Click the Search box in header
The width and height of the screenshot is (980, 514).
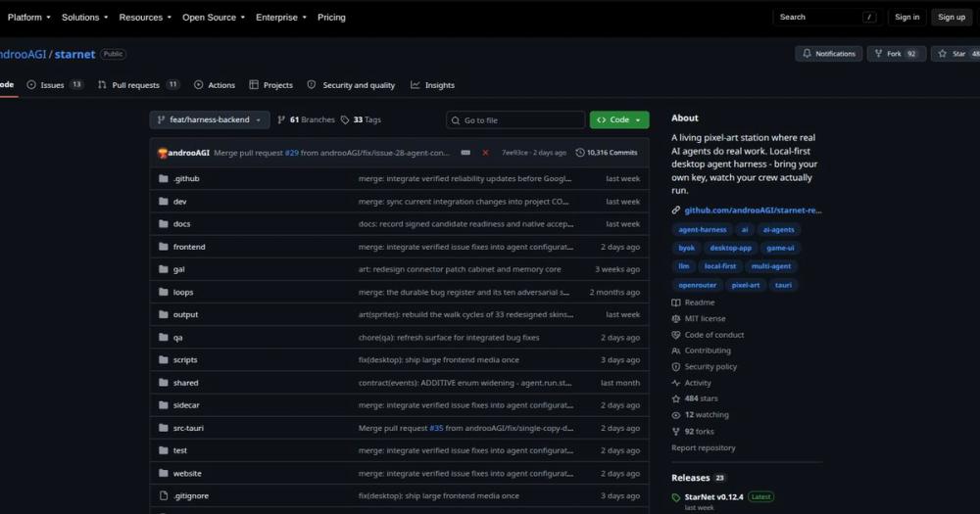[x=827, y=18]
